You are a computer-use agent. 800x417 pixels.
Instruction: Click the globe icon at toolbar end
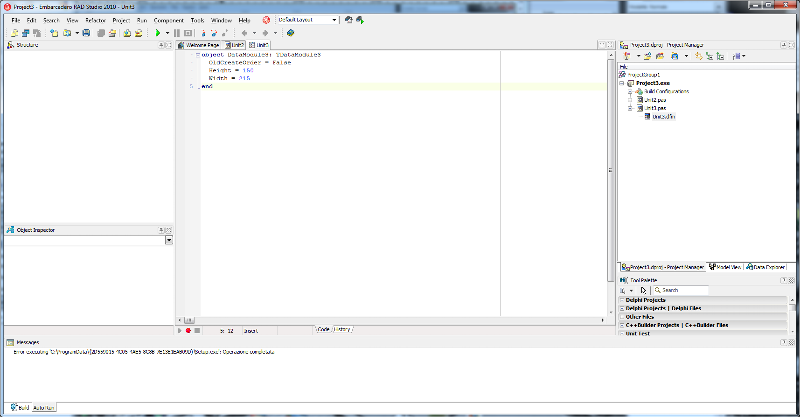pos(290,33)
